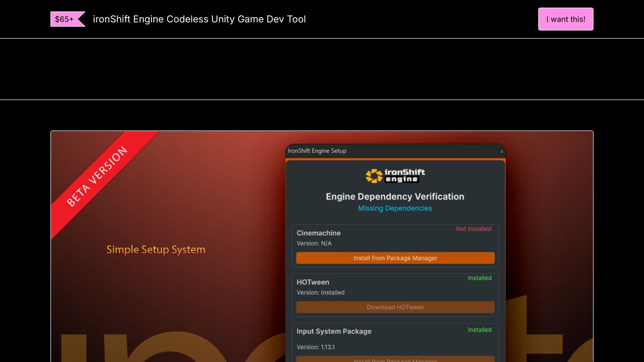Click the "Missing Dependencies" label

click(395, 208)
